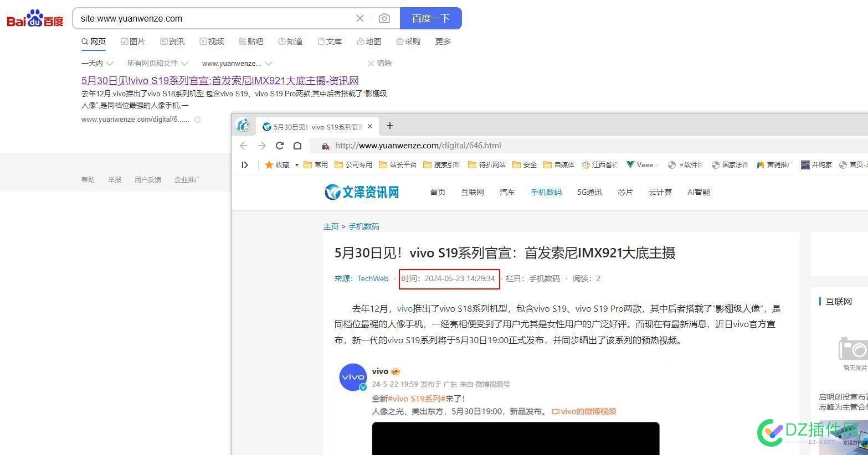Switch to the 贴吧 search tab

pyautogui.click(x=251, y=42)
